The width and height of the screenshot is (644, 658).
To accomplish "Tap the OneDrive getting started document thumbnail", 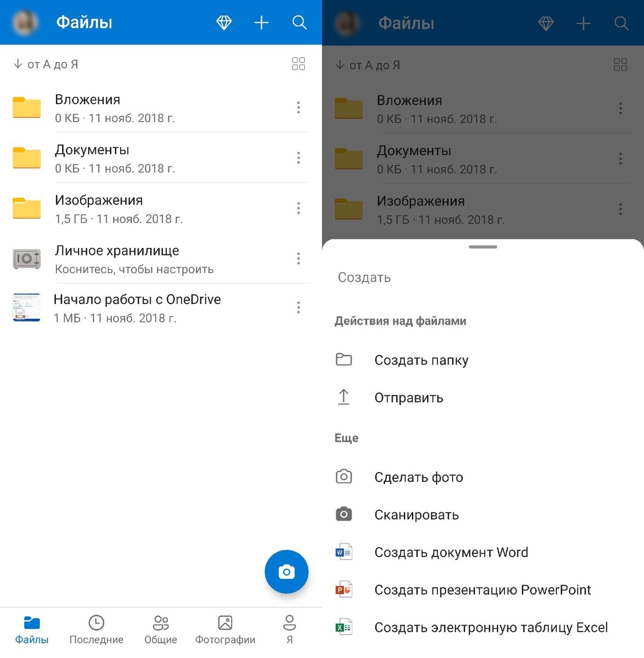I will point(27,307).
